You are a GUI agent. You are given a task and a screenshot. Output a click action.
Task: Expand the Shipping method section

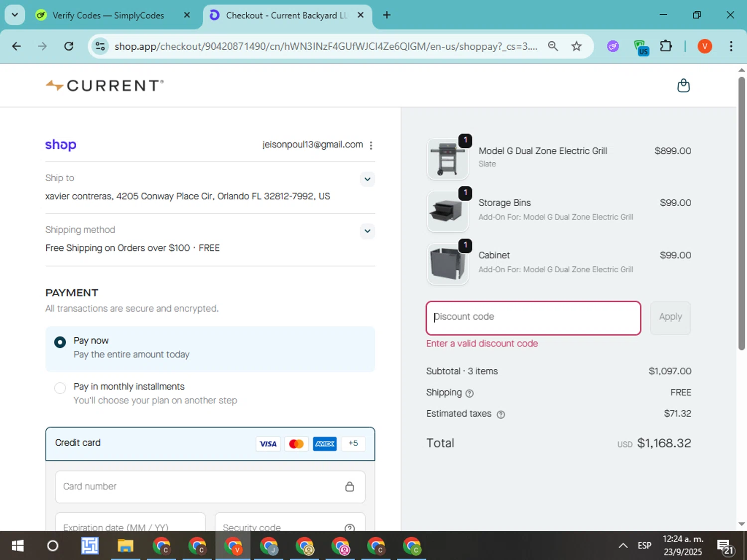coord(367,231)
